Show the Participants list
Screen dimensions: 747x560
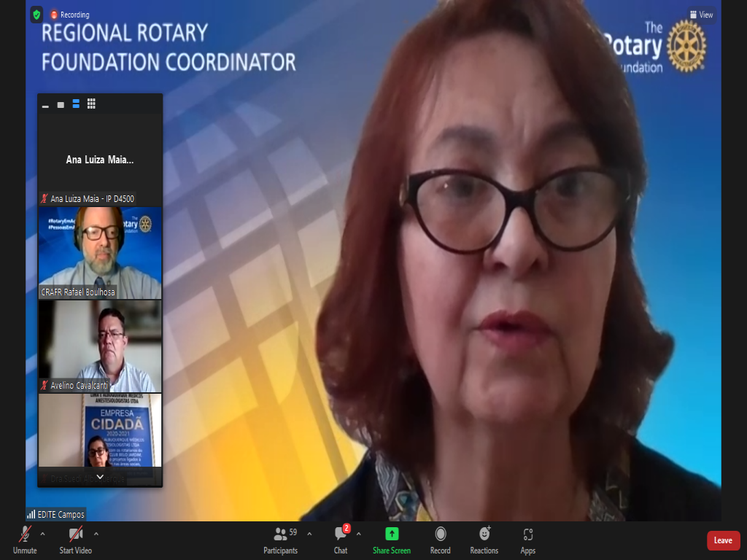pos(281,540)
